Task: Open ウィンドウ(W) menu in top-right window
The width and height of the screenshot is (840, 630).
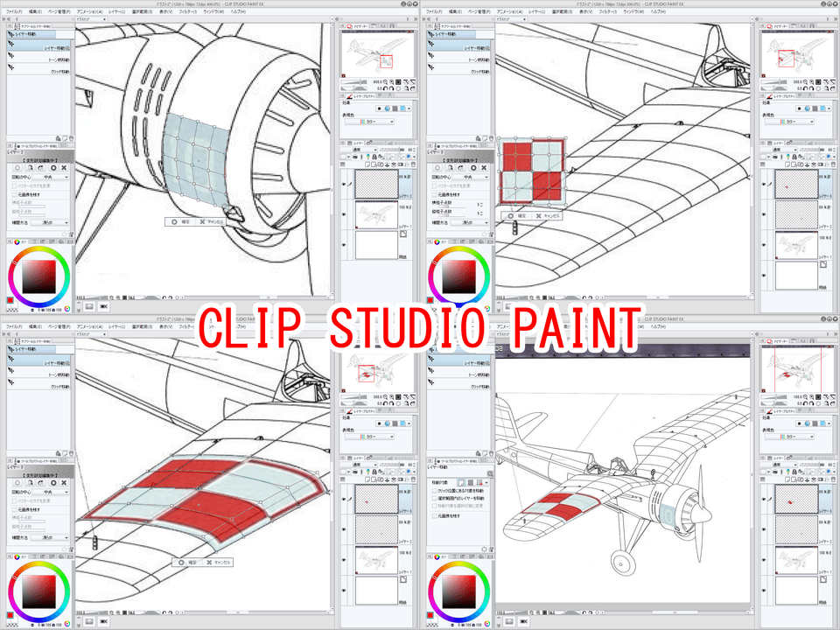Action: pos(633,11)
